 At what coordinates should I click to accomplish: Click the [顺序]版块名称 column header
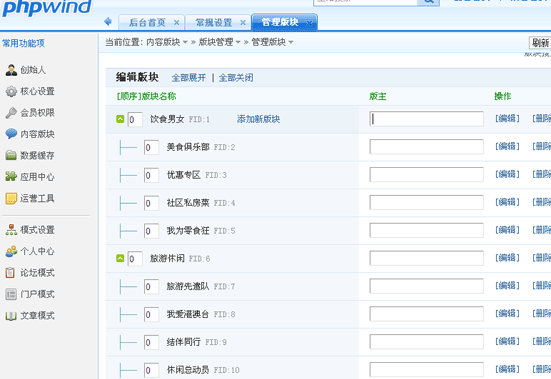pos(146,96)
